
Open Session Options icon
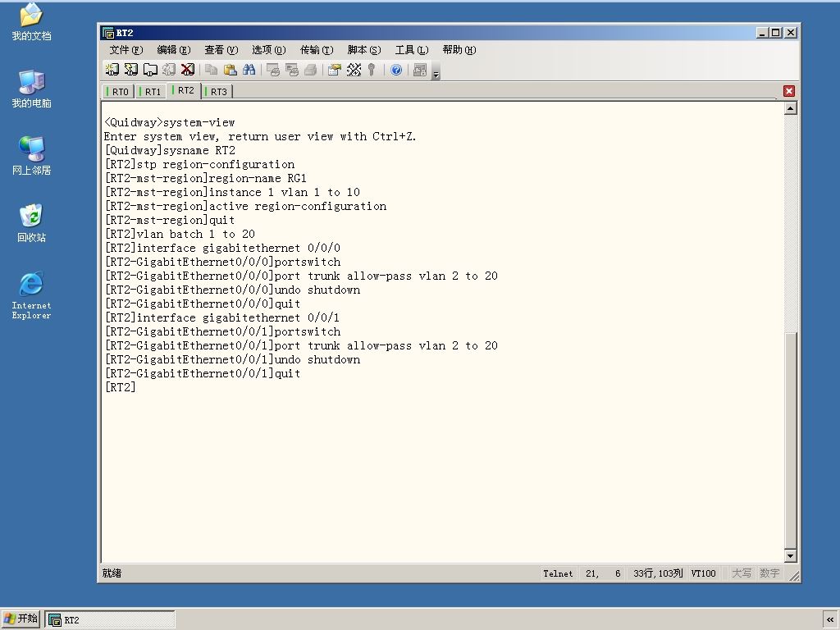click(335, 70)
